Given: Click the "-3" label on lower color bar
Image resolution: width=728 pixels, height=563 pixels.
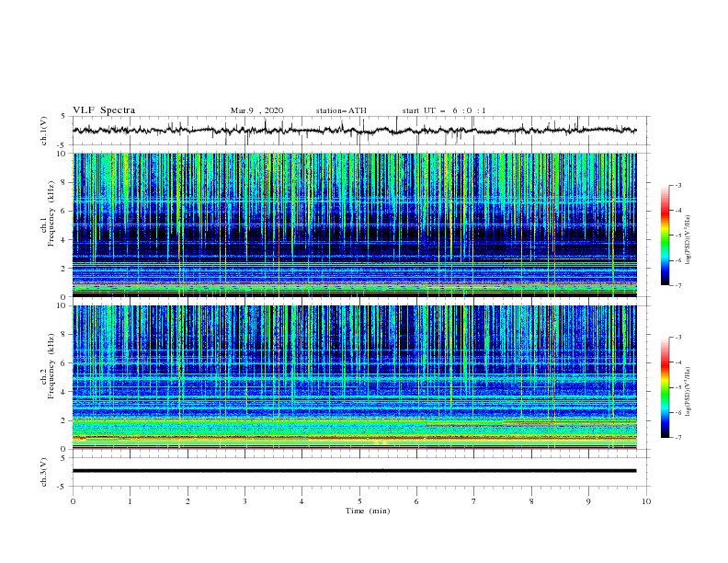Looking at the screenshot, I should [678, 338].
